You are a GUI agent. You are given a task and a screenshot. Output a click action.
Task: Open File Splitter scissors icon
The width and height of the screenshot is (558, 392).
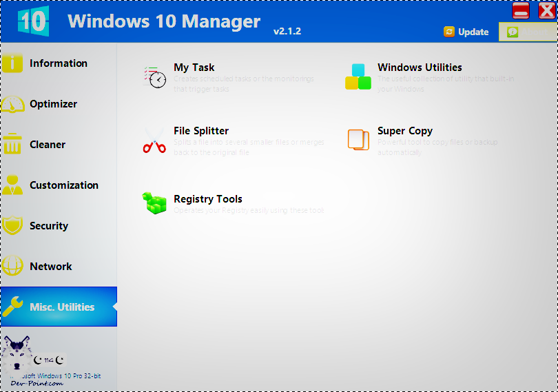coord(154,140)
